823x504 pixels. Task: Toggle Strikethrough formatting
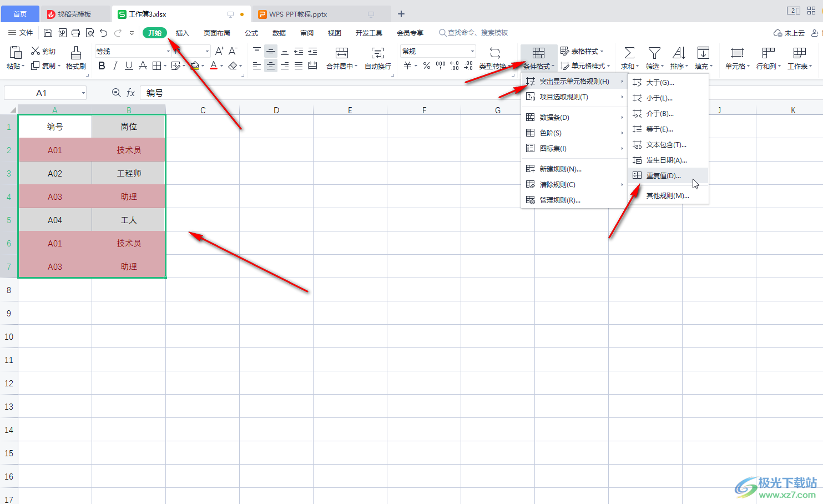(143, 66)
